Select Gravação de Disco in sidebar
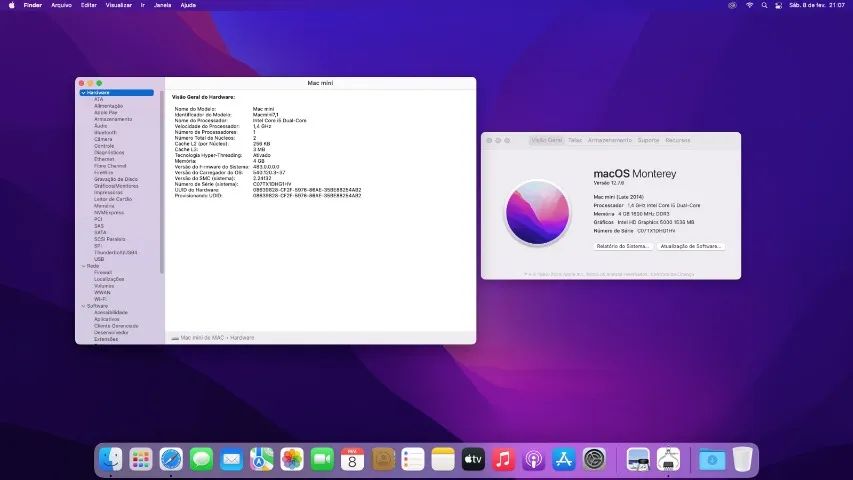Screen dimensions: 853x480 [115, 180]
